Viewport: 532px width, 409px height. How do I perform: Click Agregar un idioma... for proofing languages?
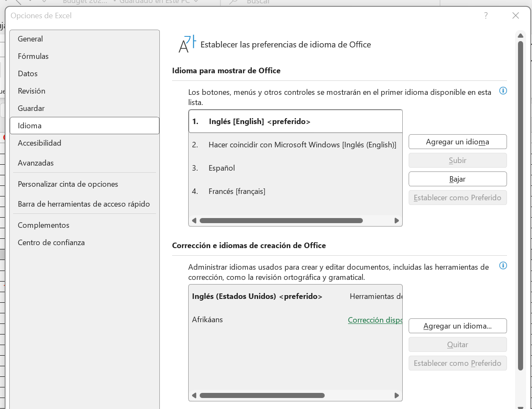tap(458, 326)
